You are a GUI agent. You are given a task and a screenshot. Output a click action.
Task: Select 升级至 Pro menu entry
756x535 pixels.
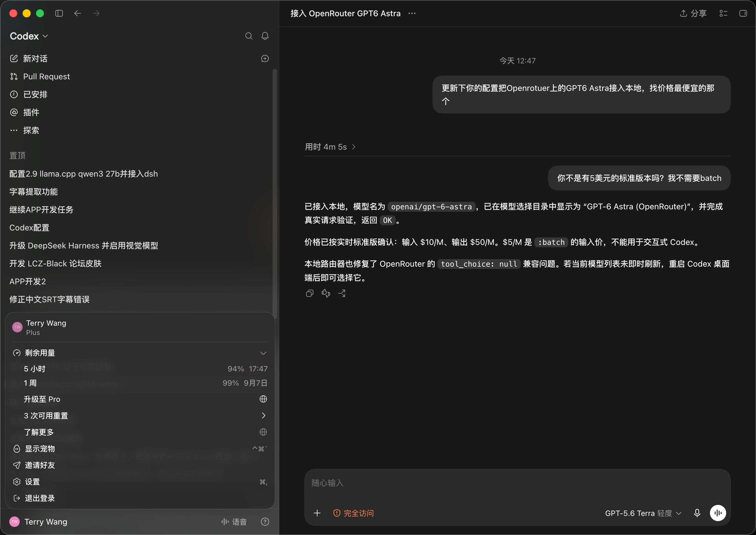pyautogui.click(x=140, y=399)
